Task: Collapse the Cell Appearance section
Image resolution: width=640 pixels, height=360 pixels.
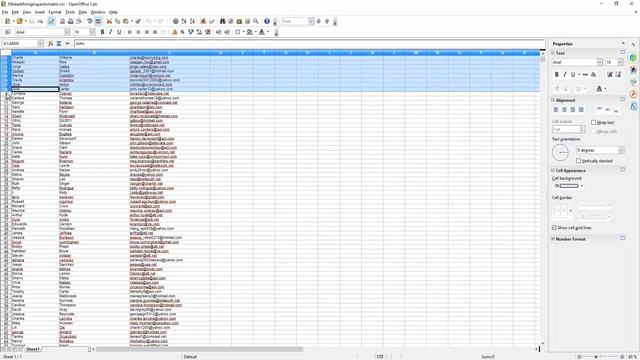Action: [x=553, y=170]
